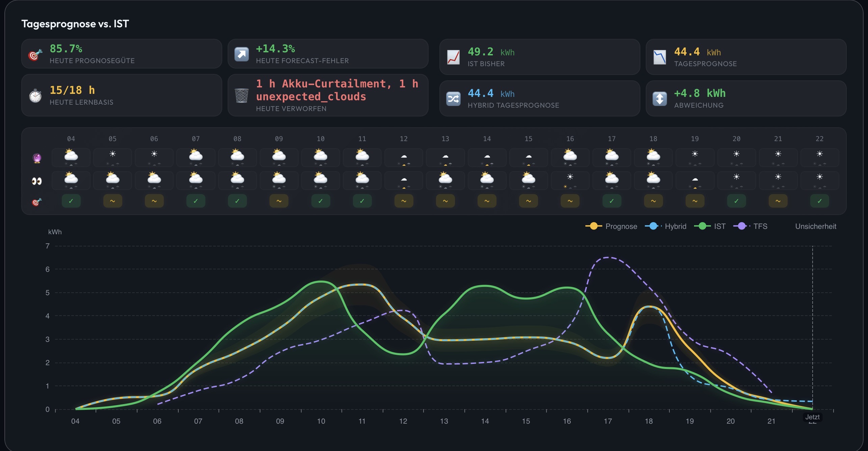This screenshot has height=451, width=868.
Task: Click the "ABWEICHUNG" label
Action: [x=699, y=105]
